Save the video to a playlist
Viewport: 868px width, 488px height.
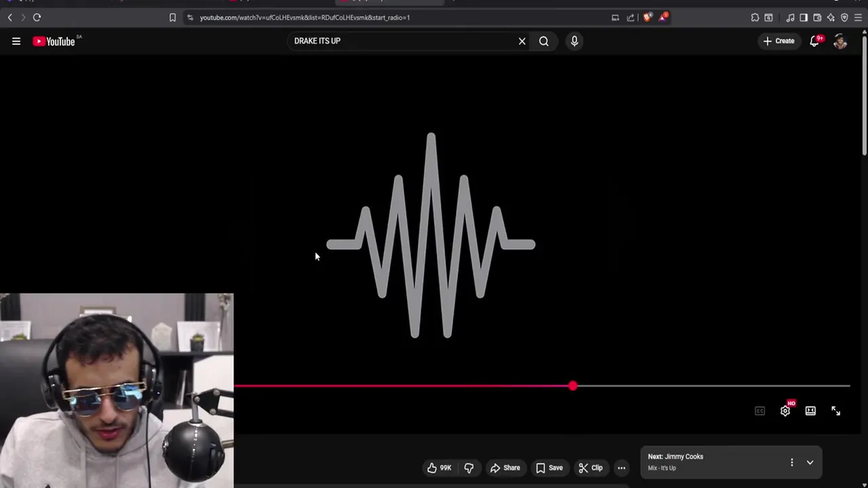(549, 468)
